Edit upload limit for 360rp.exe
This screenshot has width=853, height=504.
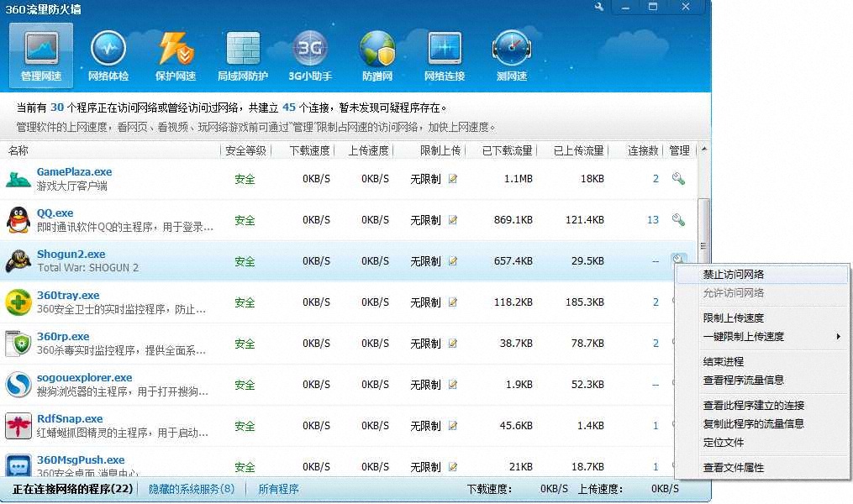453,344
